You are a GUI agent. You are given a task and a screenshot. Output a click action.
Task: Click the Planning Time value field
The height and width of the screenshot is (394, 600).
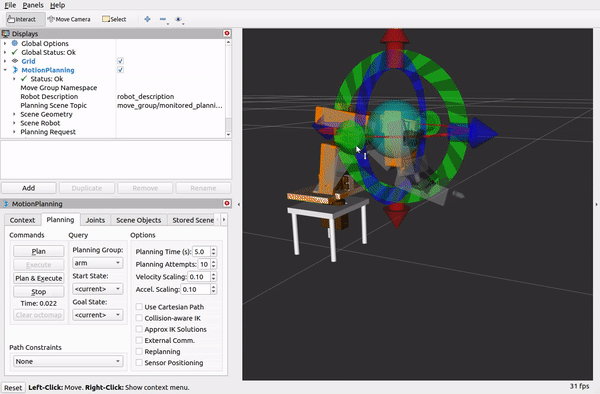201,251
